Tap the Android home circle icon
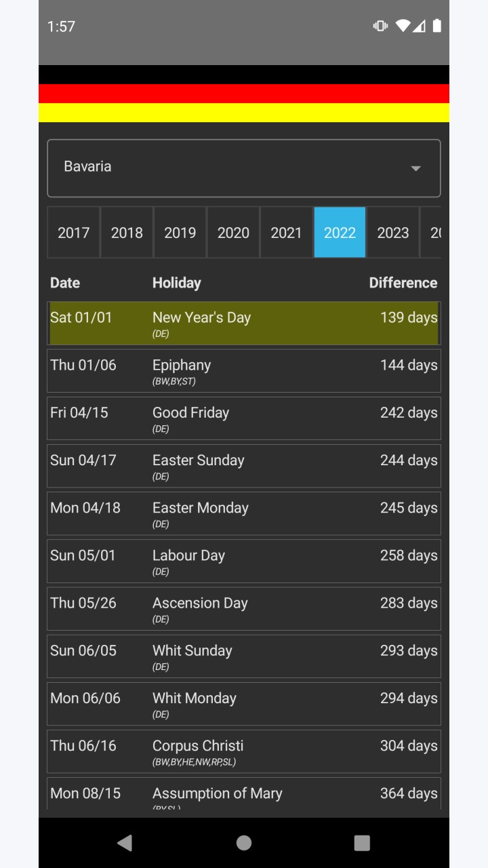 click(x=244, y=842)
